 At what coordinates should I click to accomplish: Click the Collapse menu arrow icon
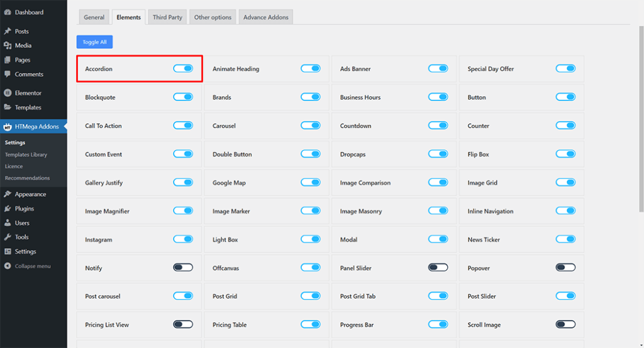(8, 266)
